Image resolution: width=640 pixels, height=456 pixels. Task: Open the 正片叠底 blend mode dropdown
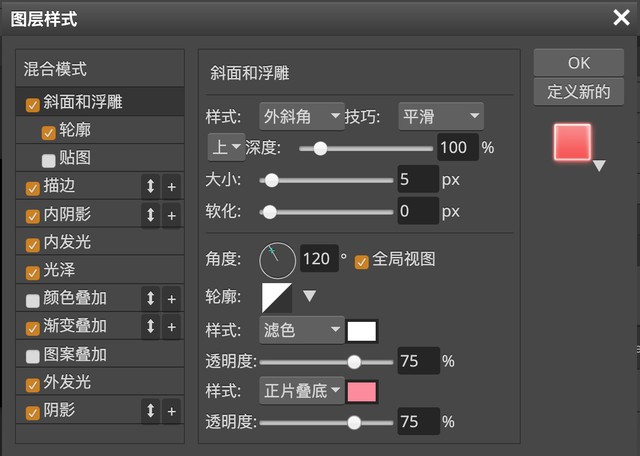(x=301, y=390)
